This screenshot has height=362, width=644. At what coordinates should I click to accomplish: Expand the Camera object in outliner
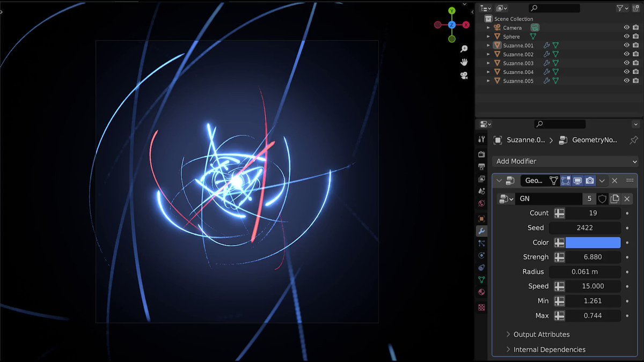point(488,28)
